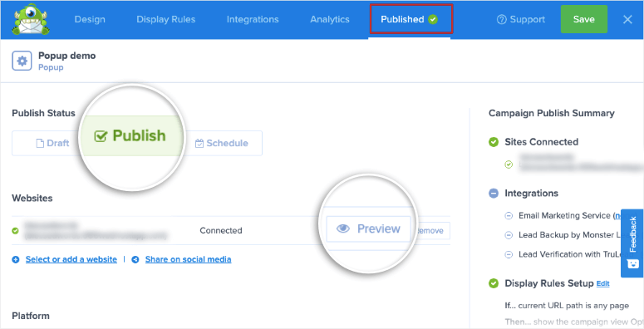Preview the campaign on connected website
Screen dimensions: 644x329
point(368,228)
